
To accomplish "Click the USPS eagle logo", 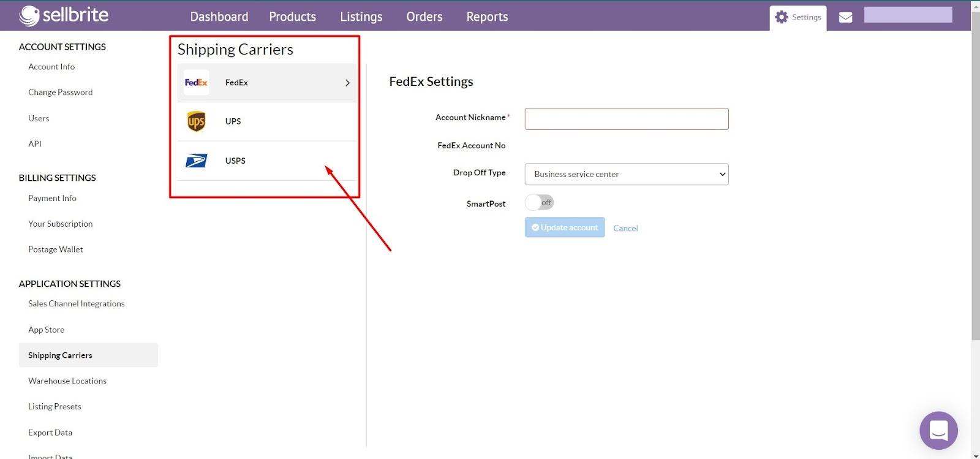I will [x=196, y=161].
